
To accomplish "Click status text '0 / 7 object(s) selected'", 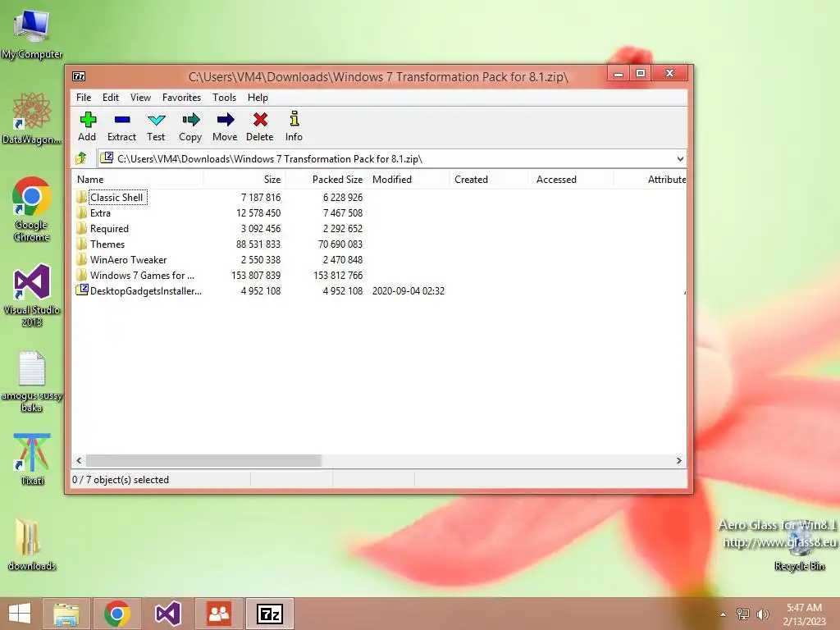I will pyautogui.click(x=121, y=479).
